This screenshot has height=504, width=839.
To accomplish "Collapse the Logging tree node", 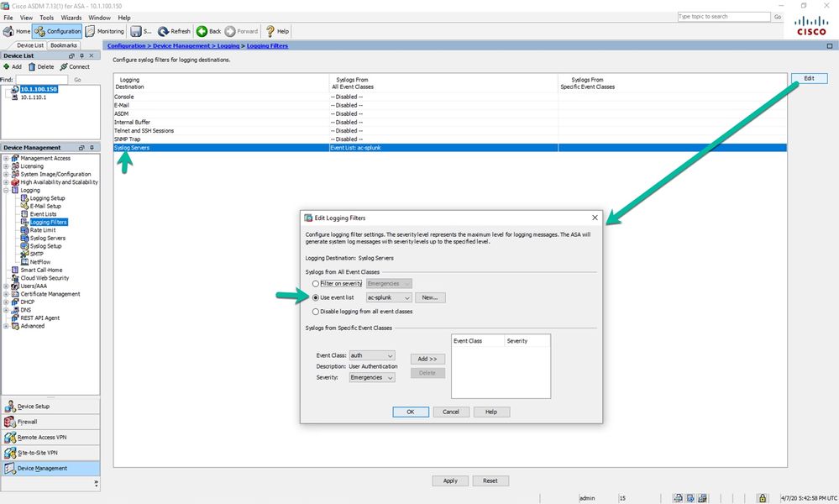I will 6,191.
